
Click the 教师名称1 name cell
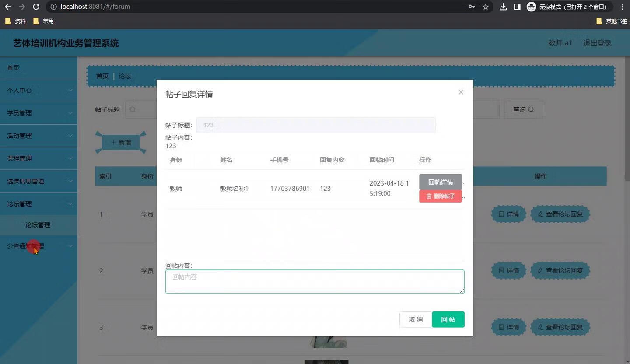click(x=234, y=189)
